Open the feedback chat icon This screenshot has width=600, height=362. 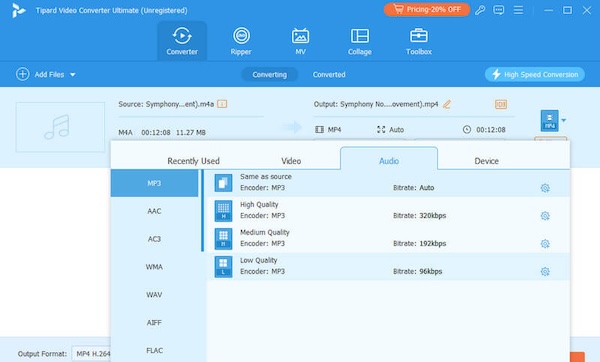click(x=499, y=10)
